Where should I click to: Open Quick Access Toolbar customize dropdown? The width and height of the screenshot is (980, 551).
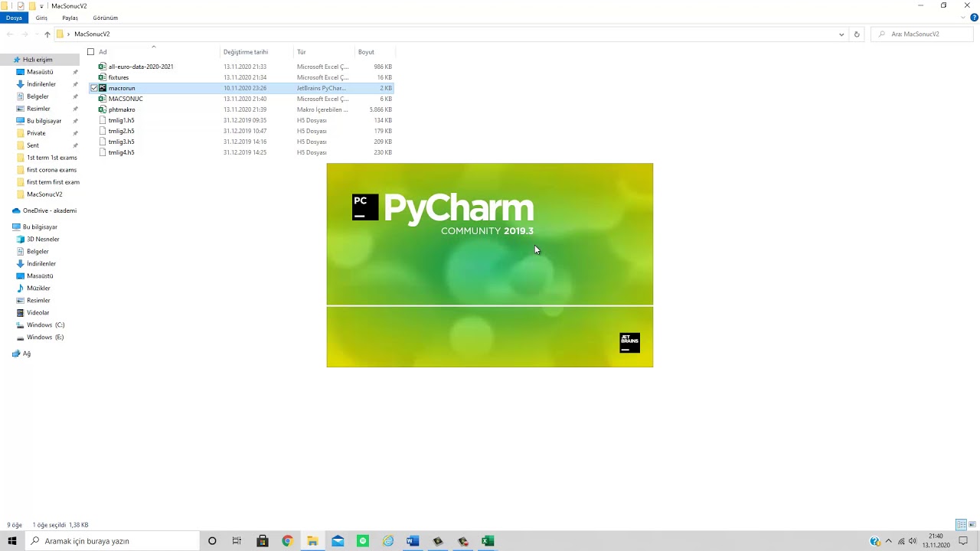[x=41, y=6]
